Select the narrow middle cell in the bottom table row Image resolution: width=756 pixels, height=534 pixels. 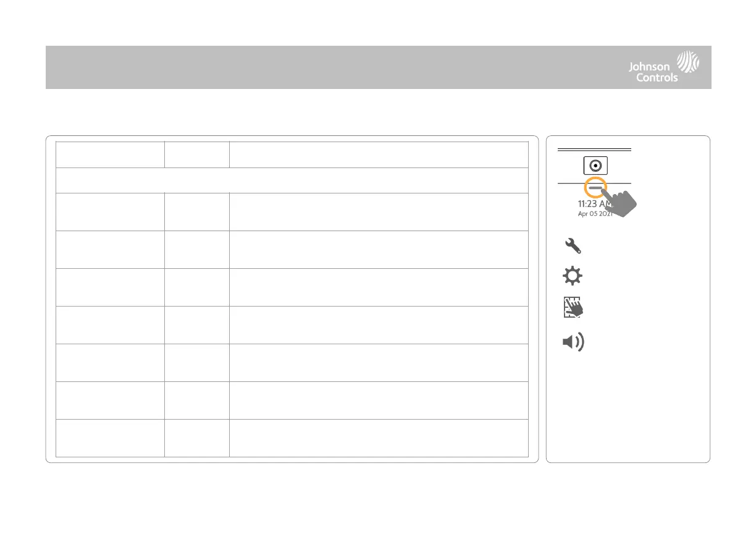[196, 438]
